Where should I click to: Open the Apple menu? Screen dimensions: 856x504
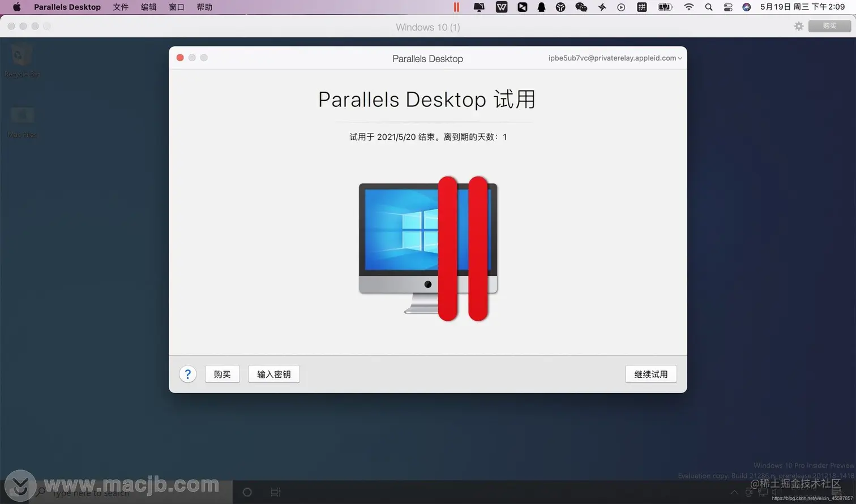click(x=16, y=7)
